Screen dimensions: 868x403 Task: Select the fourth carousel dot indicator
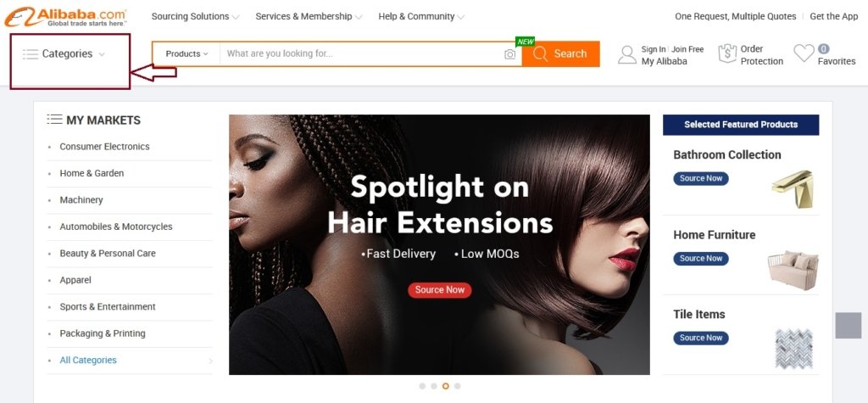click(457, 386)
